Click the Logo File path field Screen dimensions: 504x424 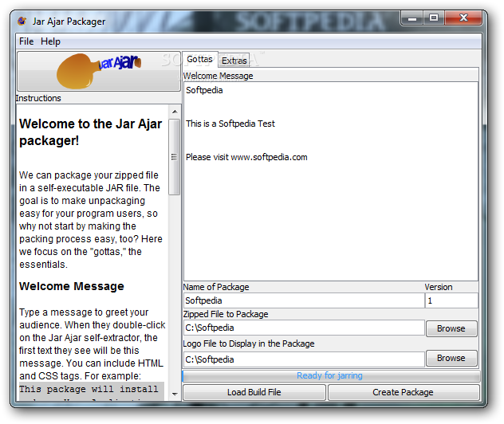(304, 359)
